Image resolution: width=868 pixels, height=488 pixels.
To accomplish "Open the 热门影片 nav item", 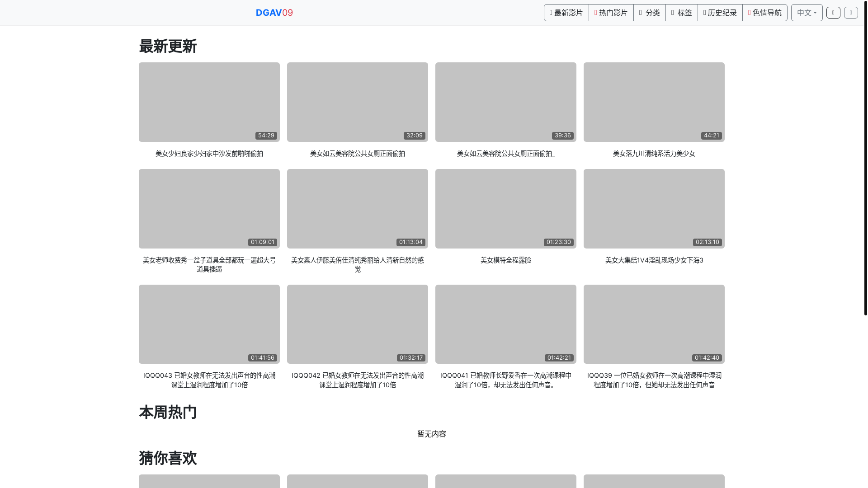I will point(611,13).
